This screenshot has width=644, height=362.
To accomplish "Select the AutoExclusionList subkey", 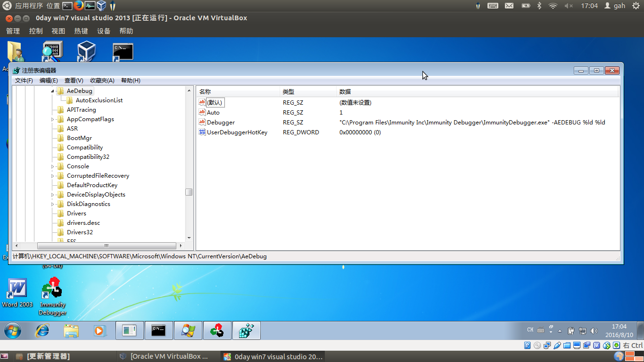I will [x=99, y=100].
